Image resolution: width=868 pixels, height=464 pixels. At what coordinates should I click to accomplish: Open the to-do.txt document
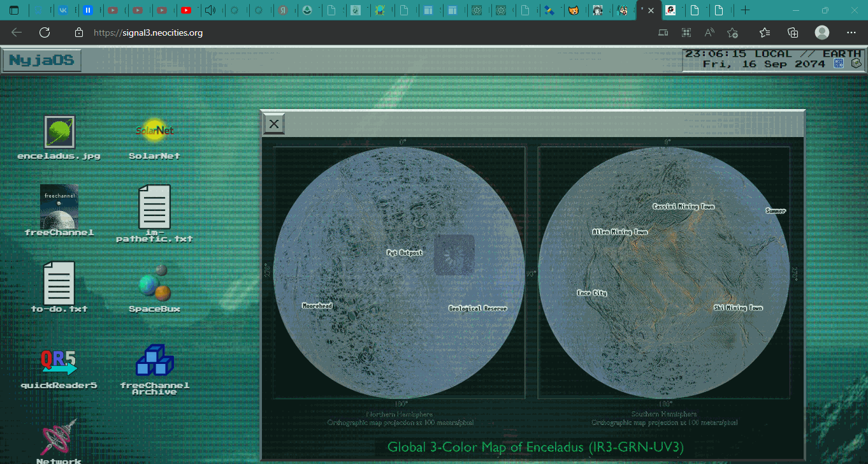(59, 284)
